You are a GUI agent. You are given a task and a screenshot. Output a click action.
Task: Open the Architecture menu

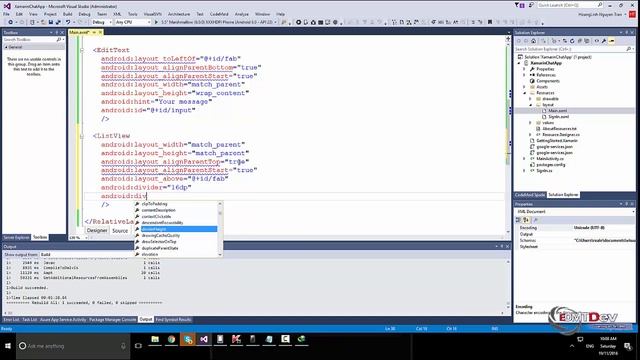179,14
